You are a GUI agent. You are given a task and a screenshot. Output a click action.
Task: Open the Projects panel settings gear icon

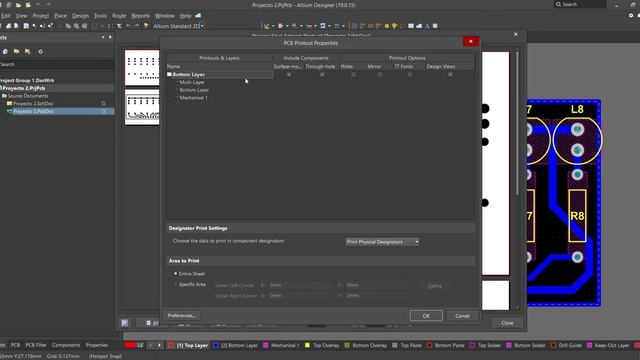[x=40, y=51]
